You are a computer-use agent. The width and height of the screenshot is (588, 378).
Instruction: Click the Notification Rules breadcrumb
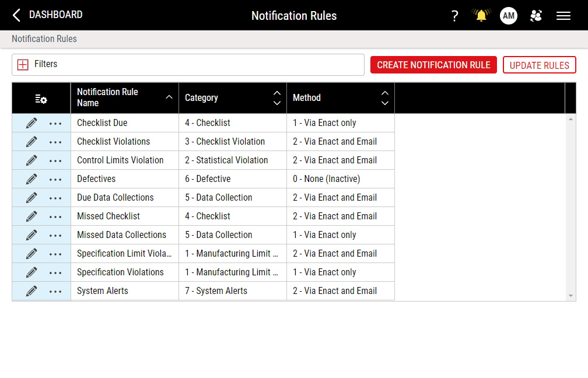tap(44, 39)
